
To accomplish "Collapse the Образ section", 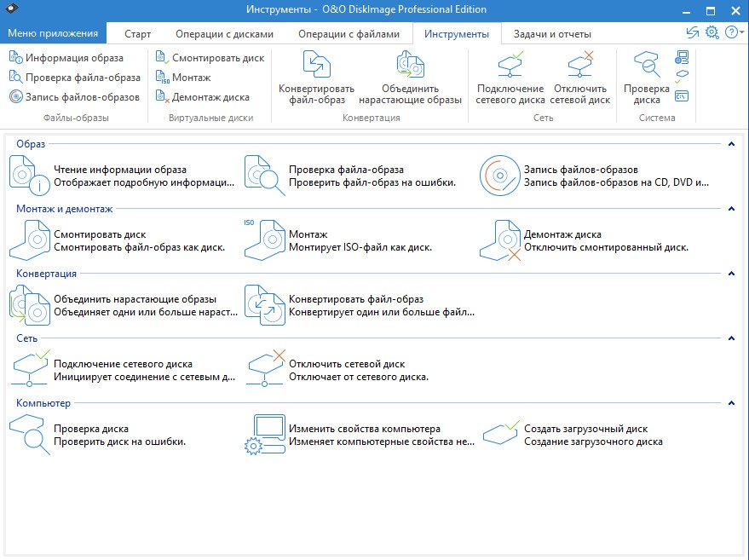I will click(x=730, y=144).
